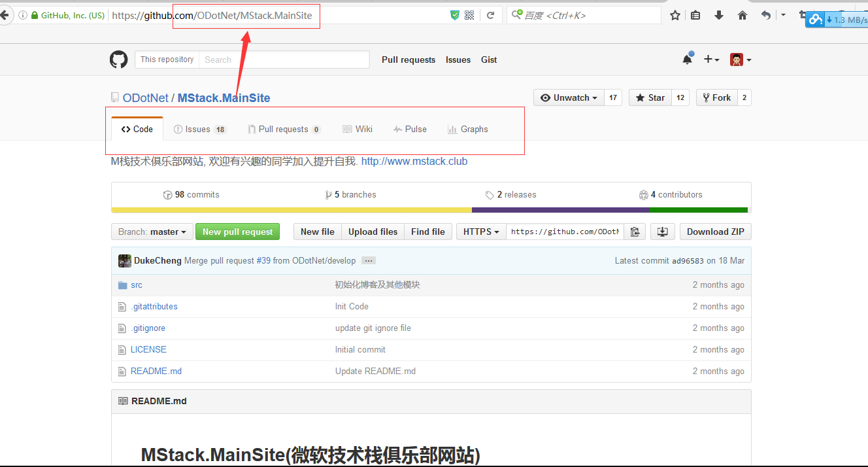
Task: Bookmark this page with star icon
Action: click(675, 15)
